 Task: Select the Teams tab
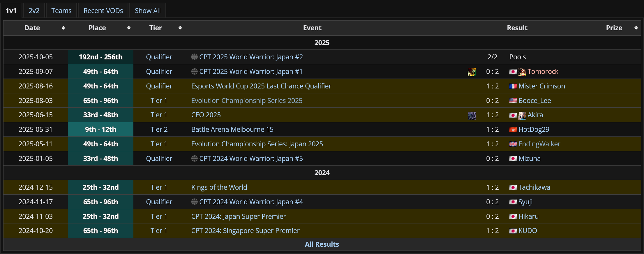tap(61, 10)
